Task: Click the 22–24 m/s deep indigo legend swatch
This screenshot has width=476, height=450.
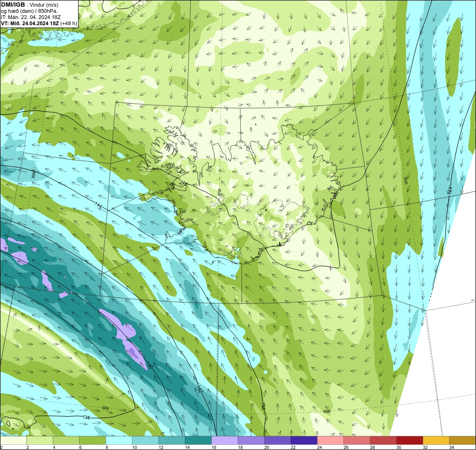Action: [x=304, y=440]
